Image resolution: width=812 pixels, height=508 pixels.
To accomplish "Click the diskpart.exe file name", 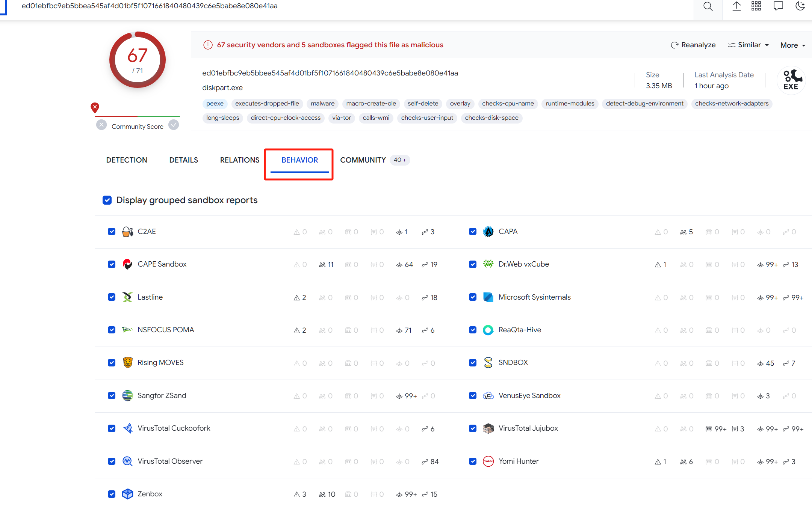I will click(x=222, y=88).
